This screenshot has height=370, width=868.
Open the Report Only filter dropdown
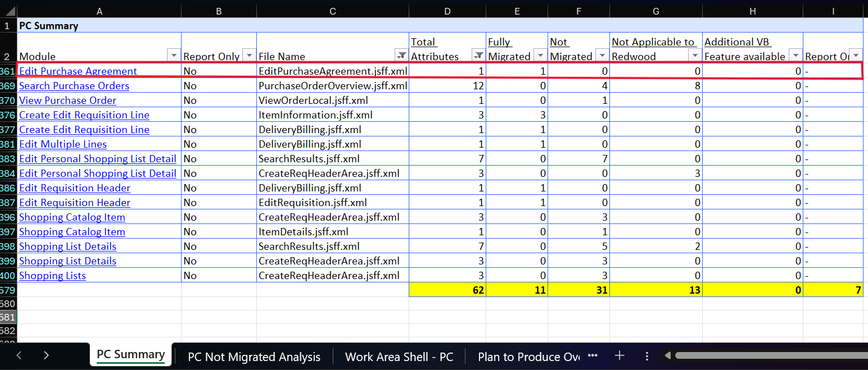(x=249, y=56)
